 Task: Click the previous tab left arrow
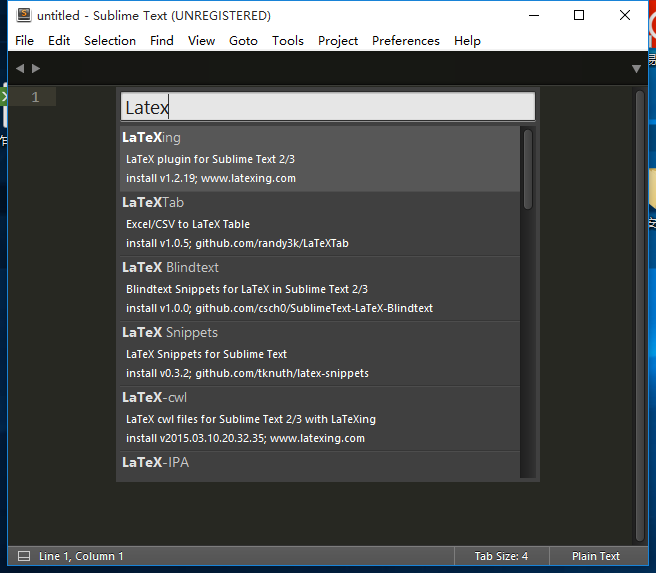pyautogui.click(x=20, y=68)
